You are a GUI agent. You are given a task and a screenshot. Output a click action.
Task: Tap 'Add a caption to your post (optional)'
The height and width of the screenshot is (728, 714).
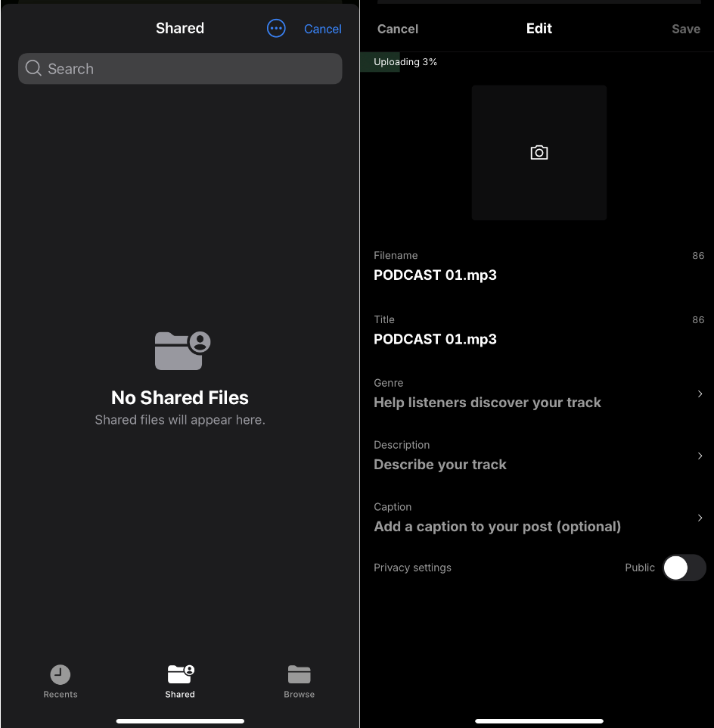[x=498, y=527]
